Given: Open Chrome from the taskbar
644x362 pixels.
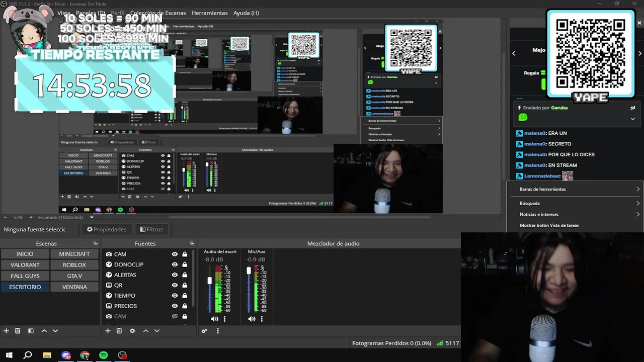Looking at the screenshot, I should (85, 355).
